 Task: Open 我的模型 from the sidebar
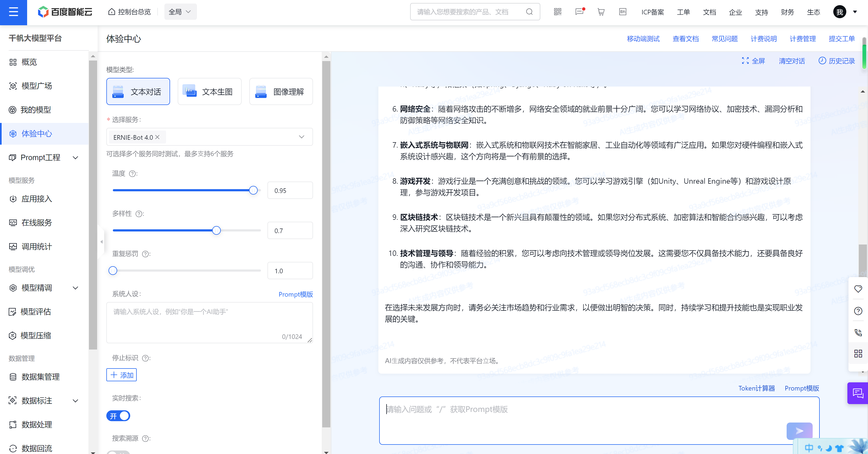point(36,110)
